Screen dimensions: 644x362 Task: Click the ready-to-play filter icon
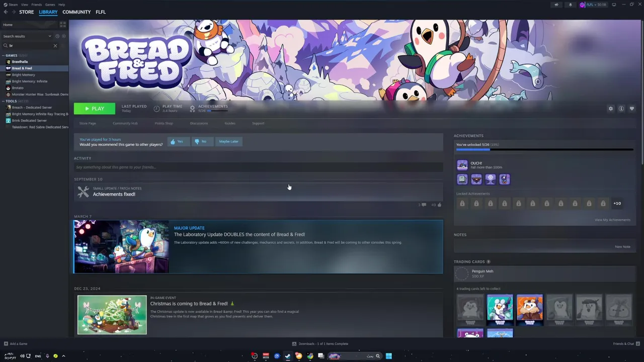pyautogui.click(x=63, y=36)
